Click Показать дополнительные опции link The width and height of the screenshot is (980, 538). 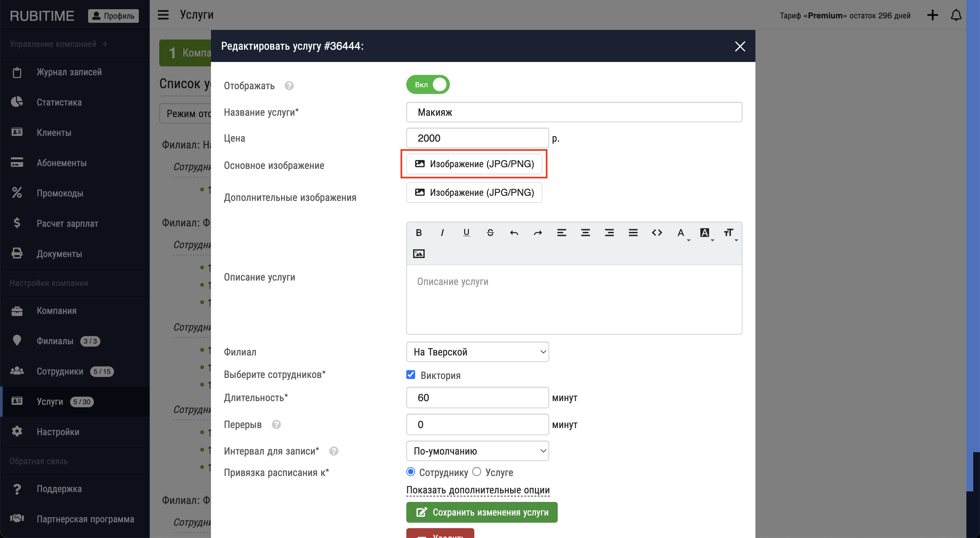478,490
